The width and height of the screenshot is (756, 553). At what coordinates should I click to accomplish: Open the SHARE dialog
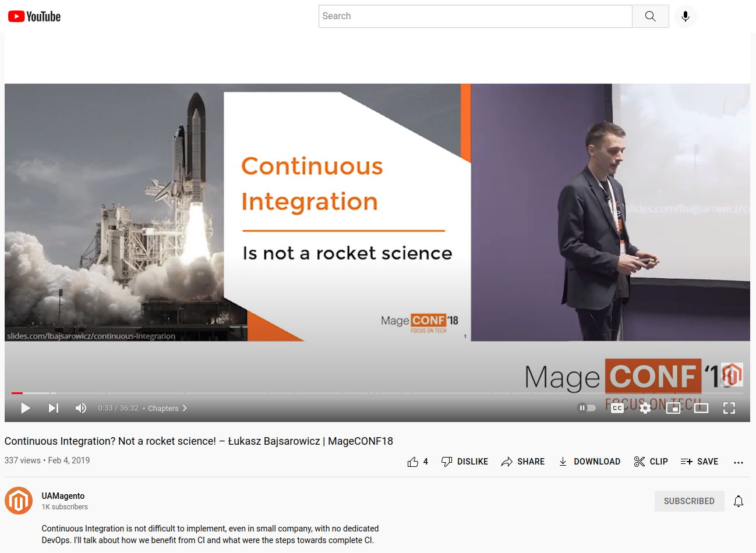(523, 462)
